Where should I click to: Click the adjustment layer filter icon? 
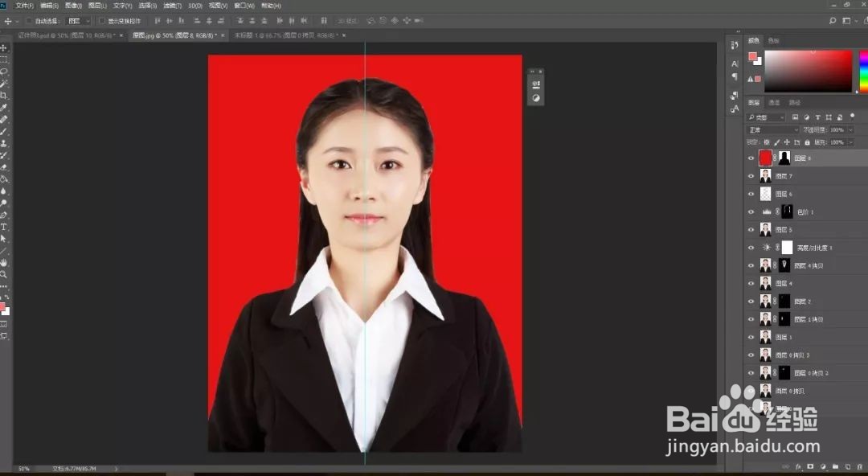click(x=807, y=117)
